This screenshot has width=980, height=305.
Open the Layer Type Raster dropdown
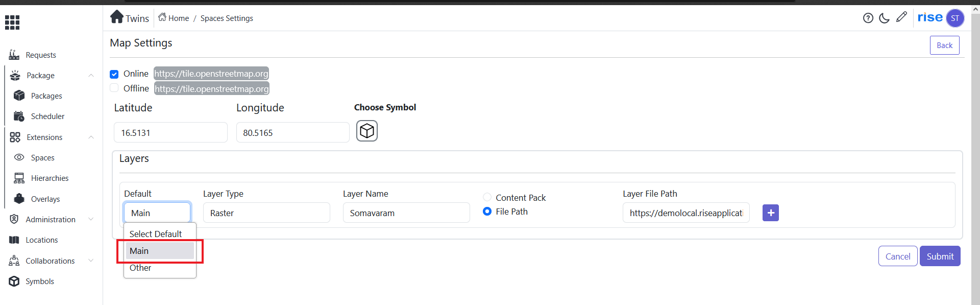pyautogui.click(x=266, y=213)
